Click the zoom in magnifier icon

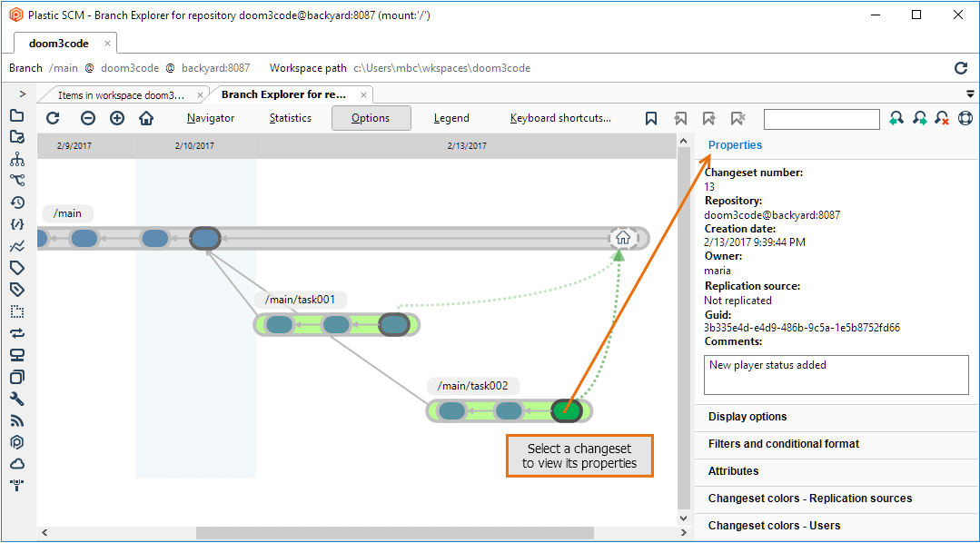tap(117, 118)
